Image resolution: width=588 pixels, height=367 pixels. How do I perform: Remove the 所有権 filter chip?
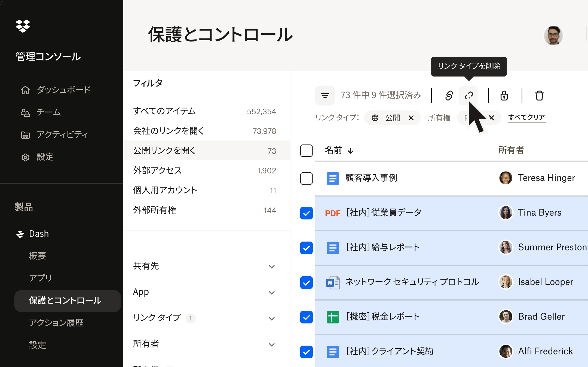pyautogui.click(x=492, y=118)
